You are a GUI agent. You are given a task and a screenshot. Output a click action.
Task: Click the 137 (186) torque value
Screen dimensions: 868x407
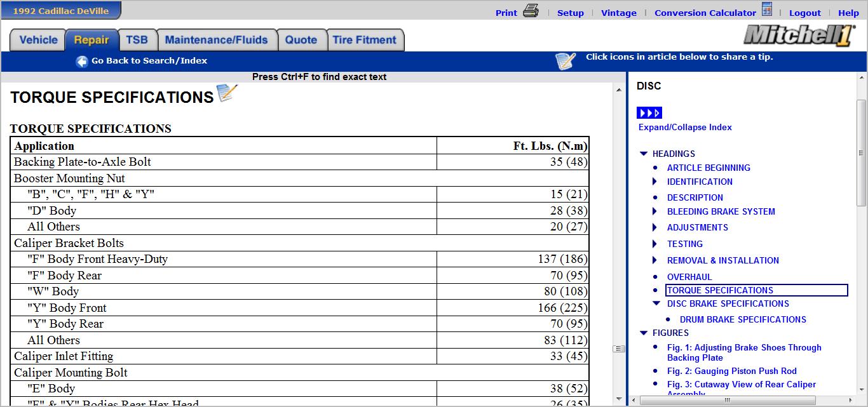pos(562,259)
